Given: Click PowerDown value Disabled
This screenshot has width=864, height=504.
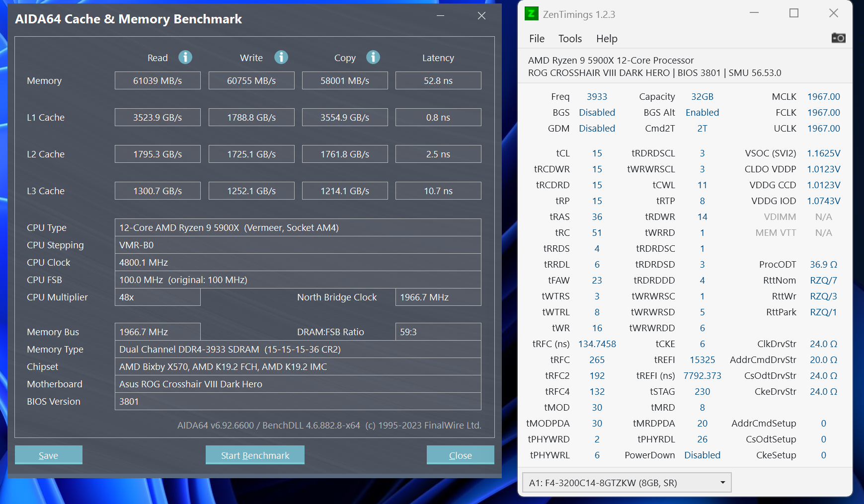Looking at the screenshot, I should (x=702, y=455).
